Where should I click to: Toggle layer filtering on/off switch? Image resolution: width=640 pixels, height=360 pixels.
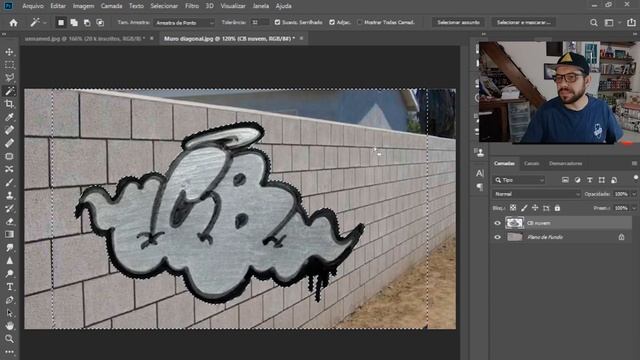tap(636, 178)
